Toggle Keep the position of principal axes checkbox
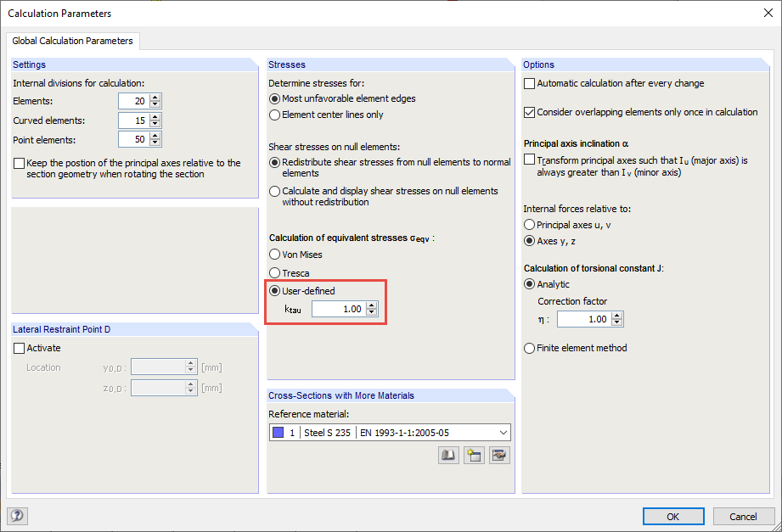This screenshot has height=532, width=782. click(19, 163)
